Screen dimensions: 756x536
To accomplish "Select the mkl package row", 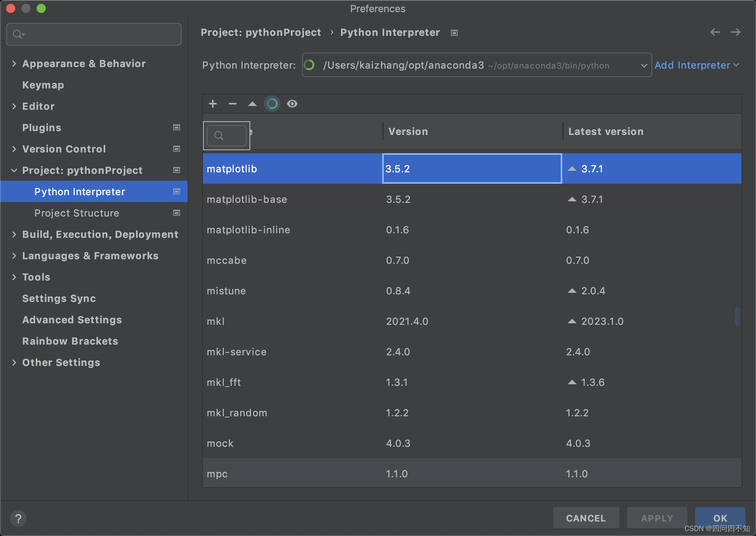I will (472, 321).
